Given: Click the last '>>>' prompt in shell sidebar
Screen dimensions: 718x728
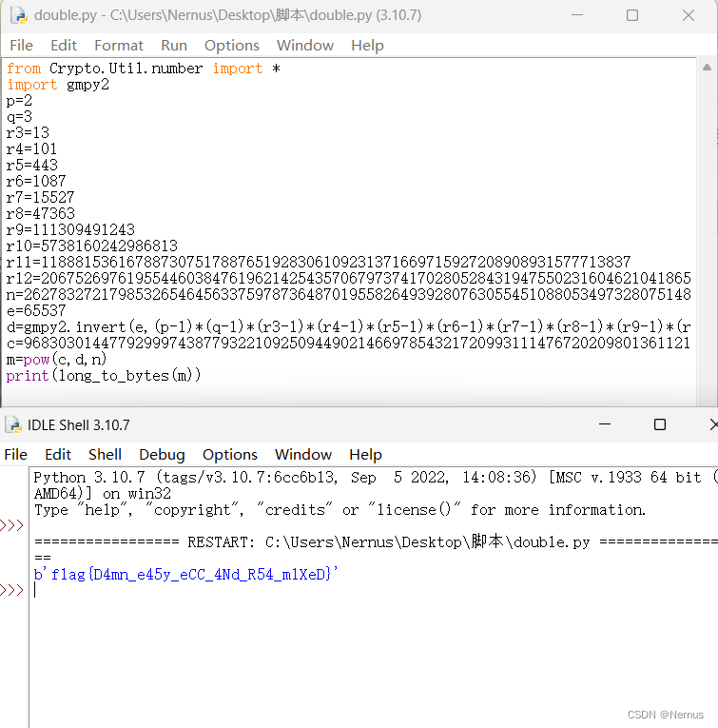Looking at the screenshot, I should [x=12, y=591].
